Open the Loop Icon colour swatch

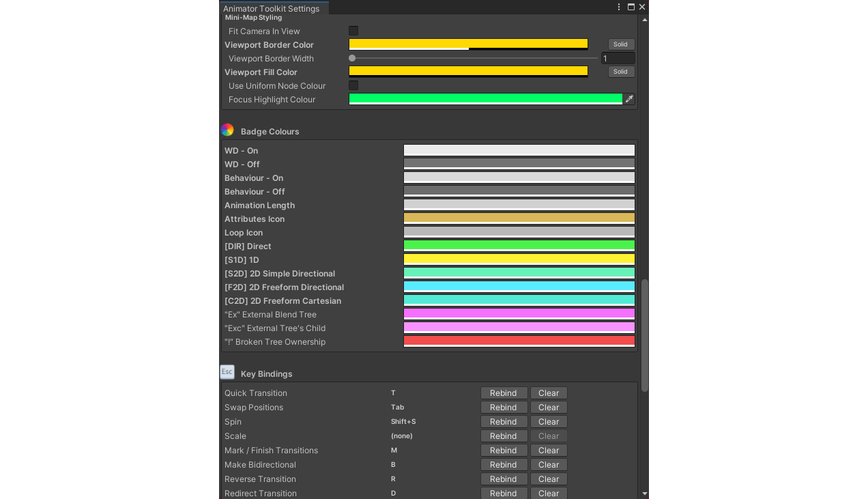(519, 232)
